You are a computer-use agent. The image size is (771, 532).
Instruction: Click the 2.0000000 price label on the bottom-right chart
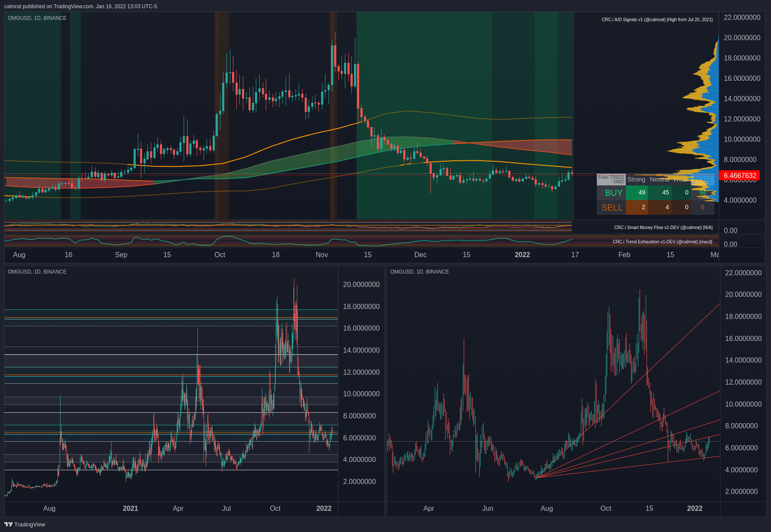coord(741,492)
